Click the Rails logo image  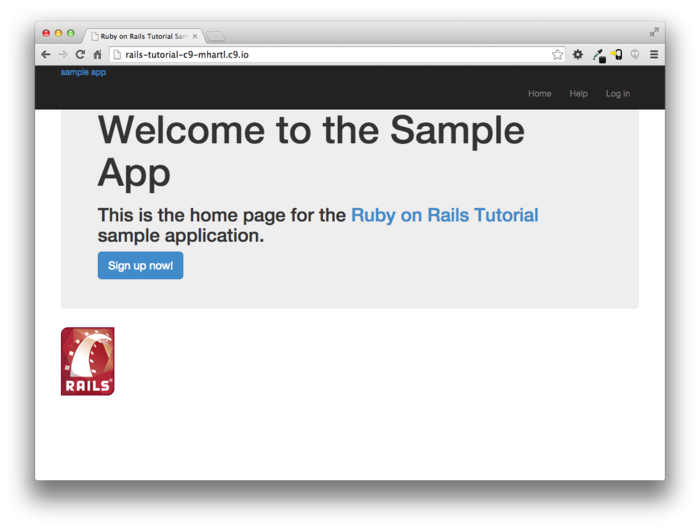point(88,361)
